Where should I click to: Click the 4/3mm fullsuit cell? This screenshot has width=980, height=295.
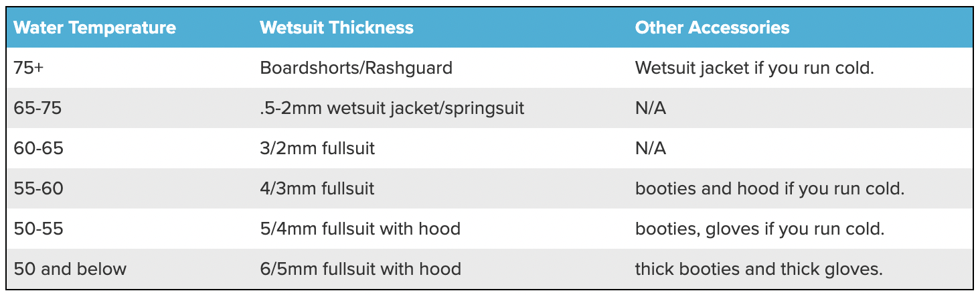coord(317,188)
